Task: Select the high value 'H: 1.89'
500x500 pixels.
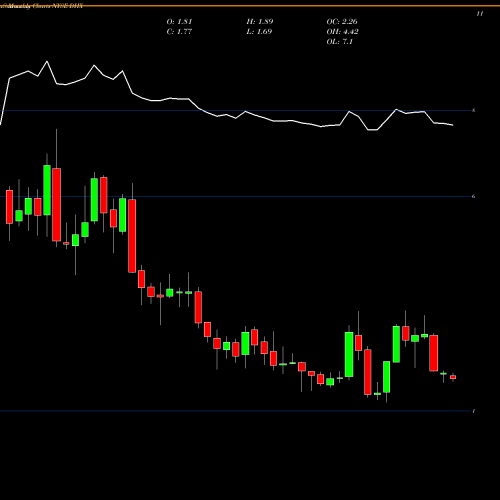Action: click(x=260, y=22)
